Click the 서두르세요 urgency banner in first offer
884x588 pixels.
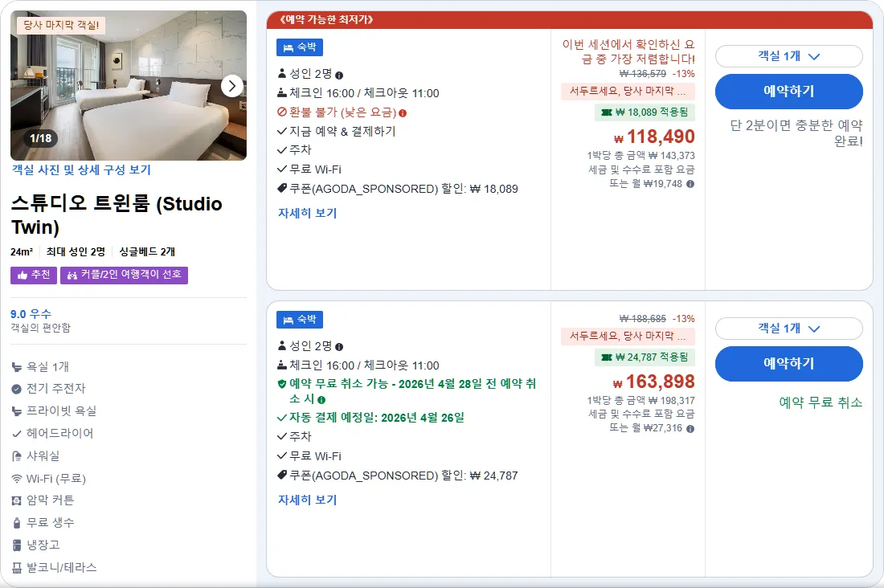(628, 92)
